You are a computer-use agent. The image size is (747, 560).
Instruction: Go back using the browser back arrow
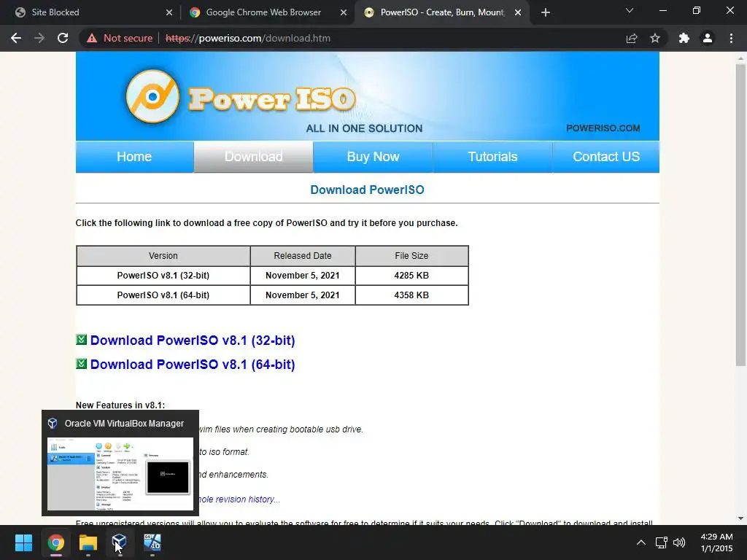[x=16, y=38]
